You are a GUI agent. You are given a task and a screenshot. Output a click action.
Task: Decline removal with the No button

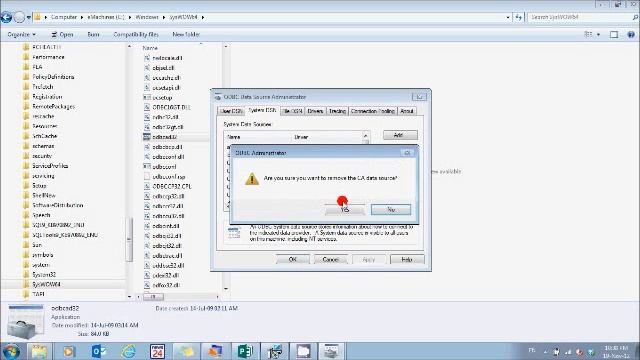click(x=391, y=210)
